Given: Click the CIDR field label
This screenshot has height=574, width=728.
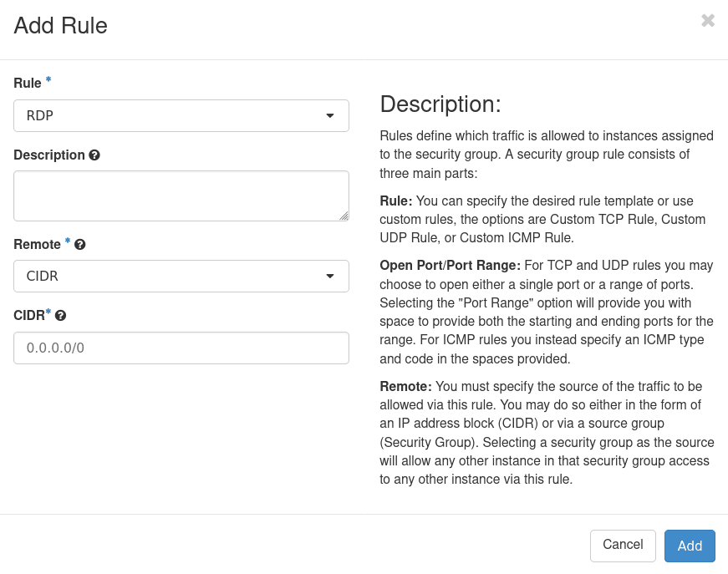Looking at the screenshot, I should [30, 316].
